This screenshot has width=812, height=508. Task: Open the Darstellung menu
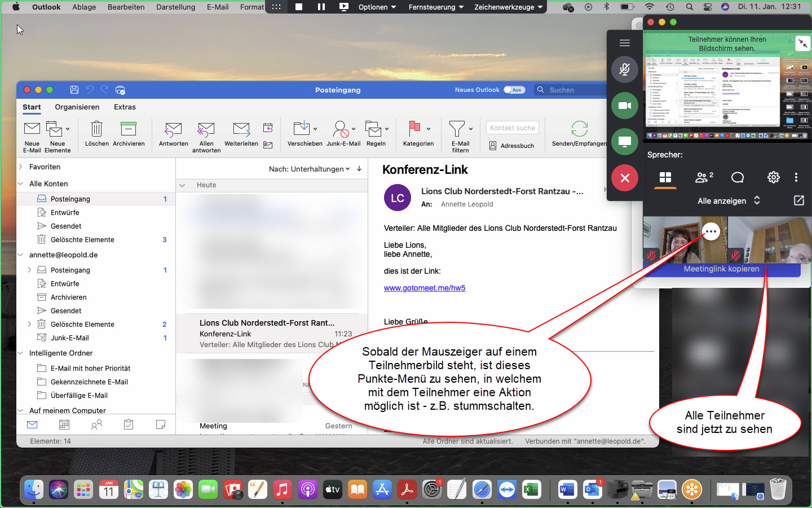click(176, 7)
